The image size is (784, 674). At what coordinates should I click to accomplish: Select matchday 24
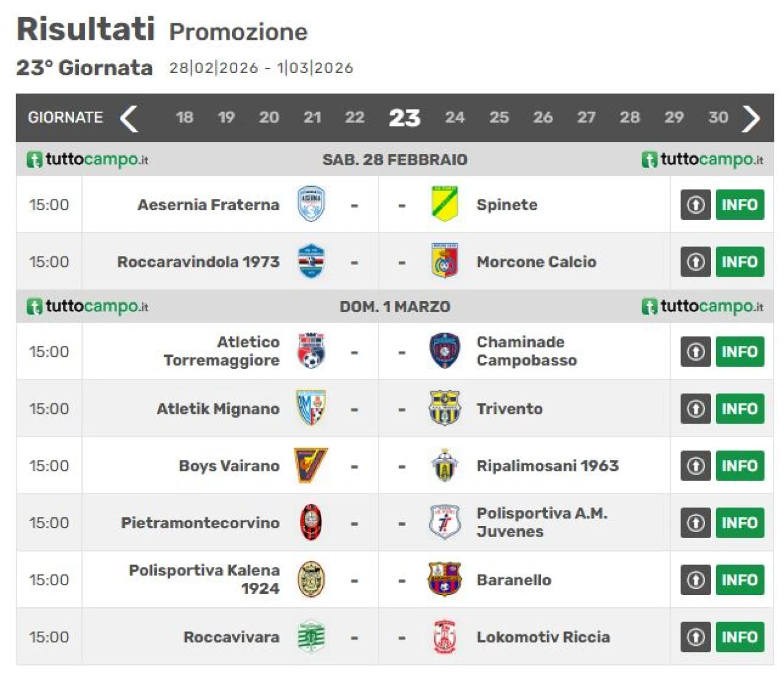(x=454, y=118)
